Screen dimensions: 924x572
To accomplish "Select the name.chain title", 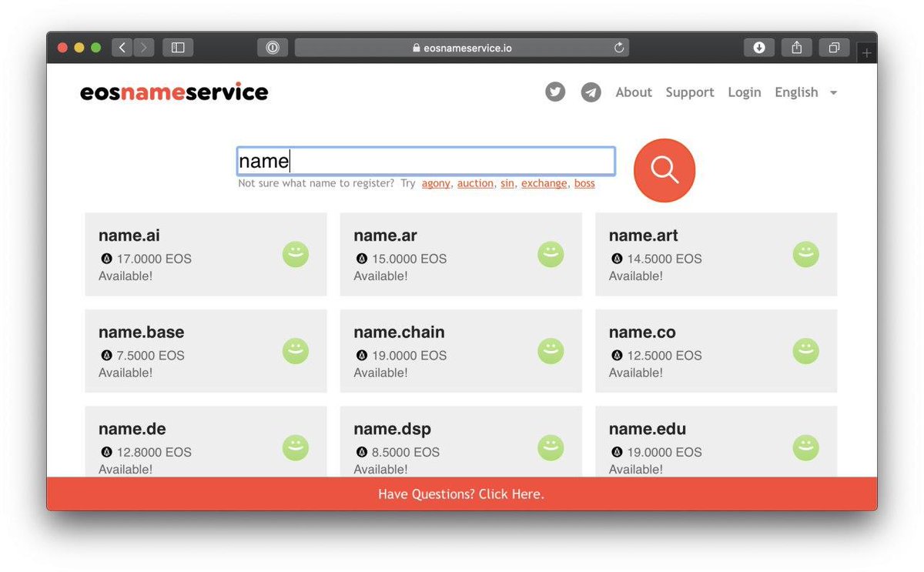I will (x=399, y=333).
